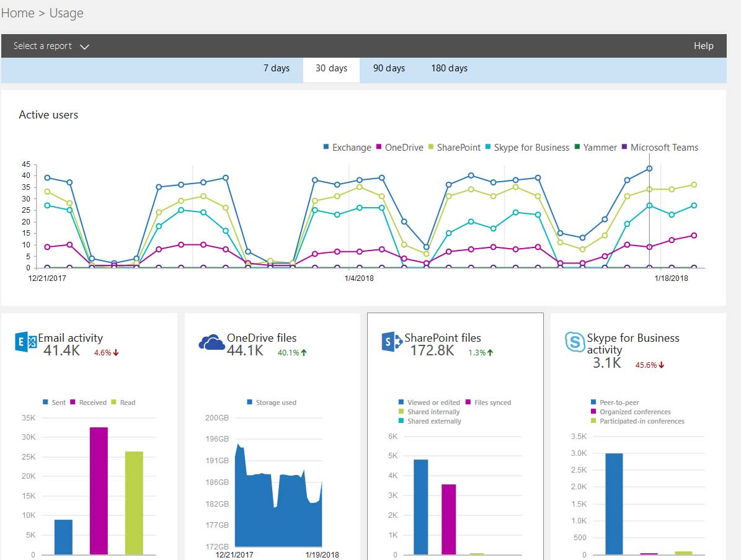Image resolution: width=741 pixels, height=560 pixels.
Task: Toggle OneDrive series in Active users legend
Action: pos(399,148)
